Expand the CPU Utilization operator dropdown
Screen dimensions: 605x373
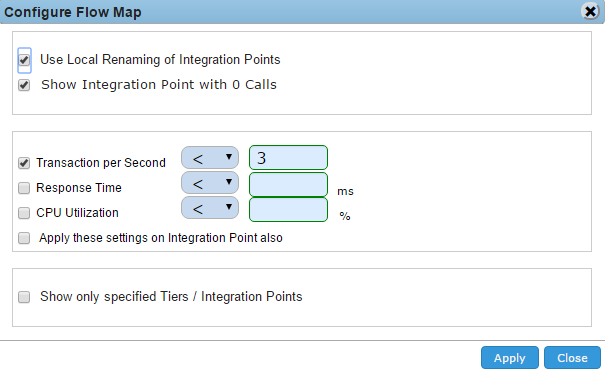click(210, 208)
